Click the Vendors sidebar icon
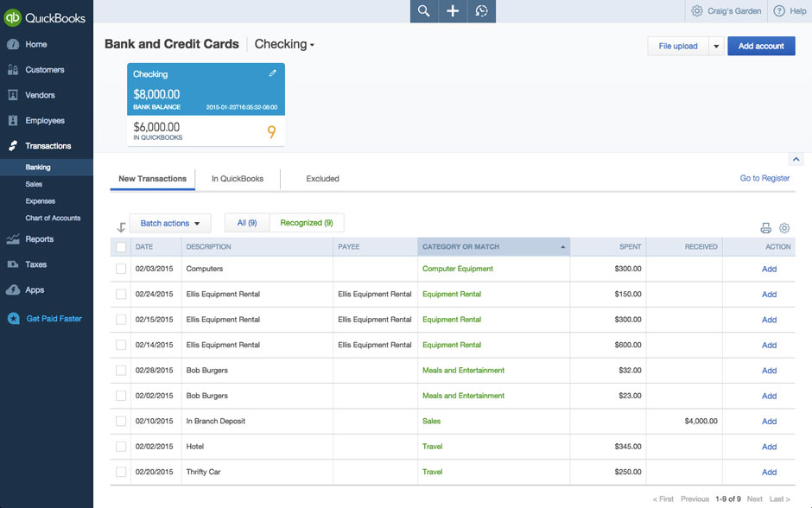Image resolution: width=812 pixels, height=508 pixels. 13,95
